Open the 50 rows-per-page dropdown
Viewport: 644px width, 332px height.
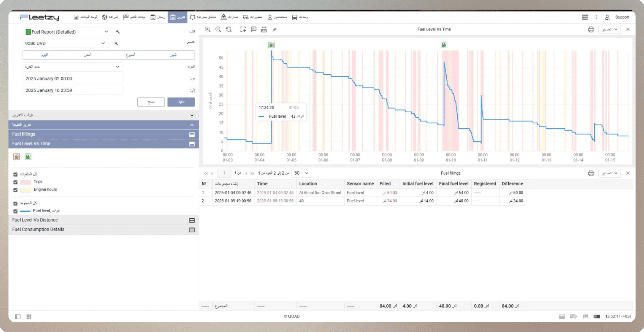(x=302, y=173)
